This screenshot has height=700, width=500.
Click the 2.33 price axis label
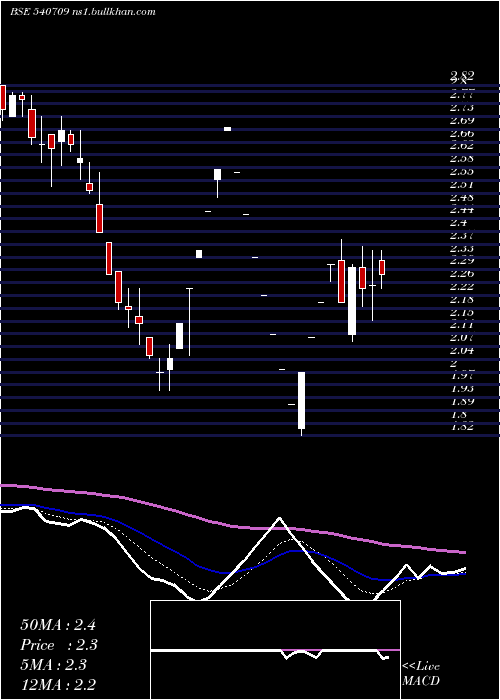point(462,248)
